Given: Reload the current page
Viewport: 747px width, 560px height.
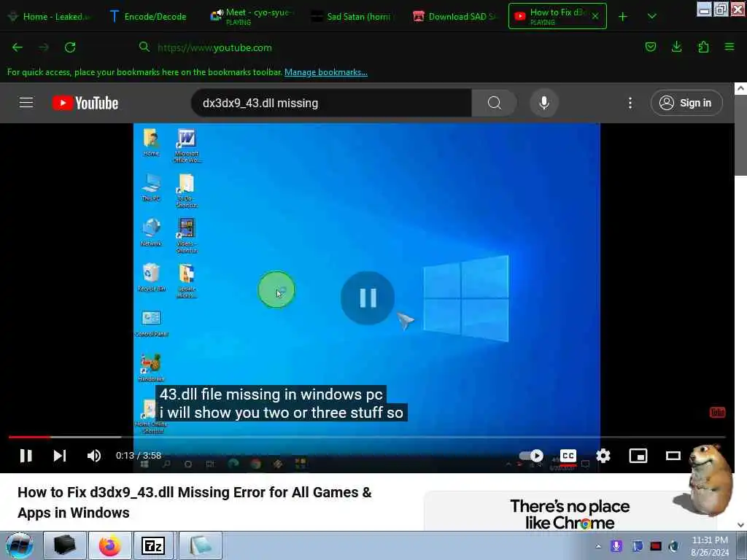Looking at the screenshot, I should point(70,47).
